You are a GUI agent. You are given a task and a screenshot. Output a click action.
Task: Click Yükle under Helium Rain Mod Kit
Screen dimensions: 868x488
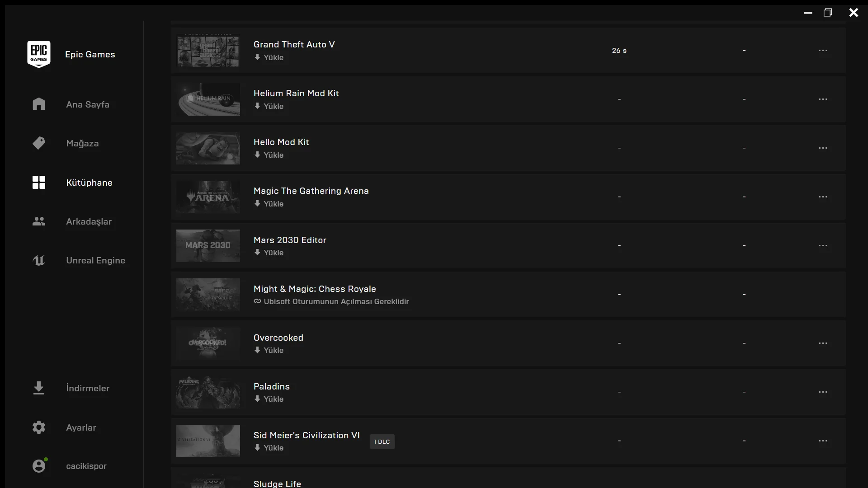click(x=269, y=106)
